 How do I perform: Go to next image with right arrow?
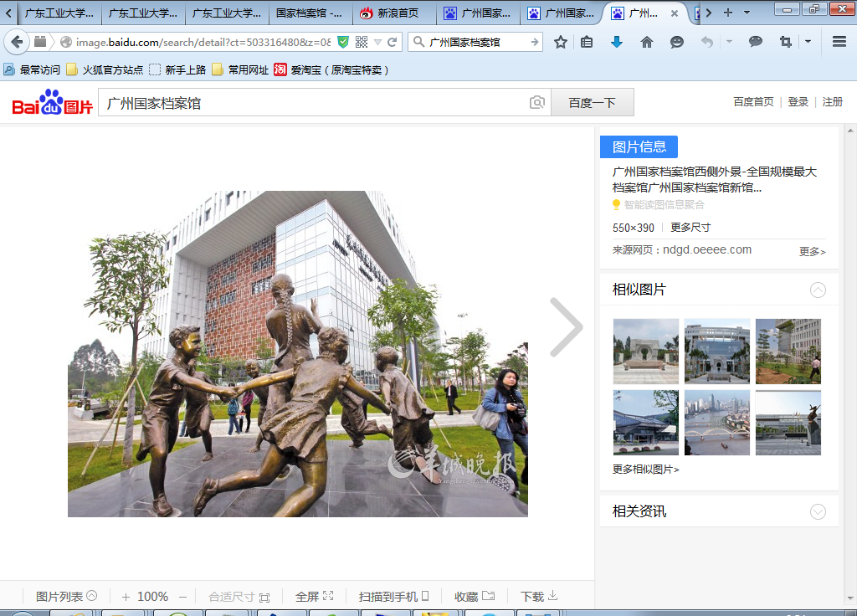coord(567,327)
